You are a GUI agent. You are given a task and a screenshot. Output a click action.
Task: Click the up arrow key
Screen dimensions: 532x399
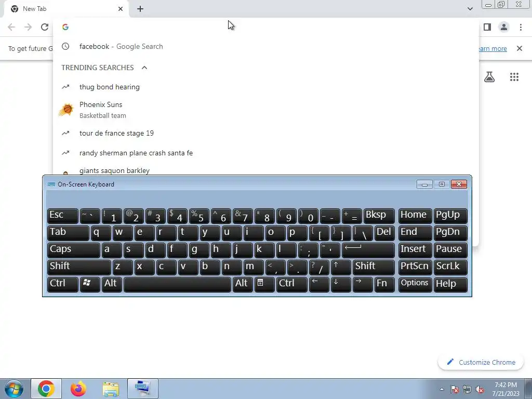pos(341,267)
